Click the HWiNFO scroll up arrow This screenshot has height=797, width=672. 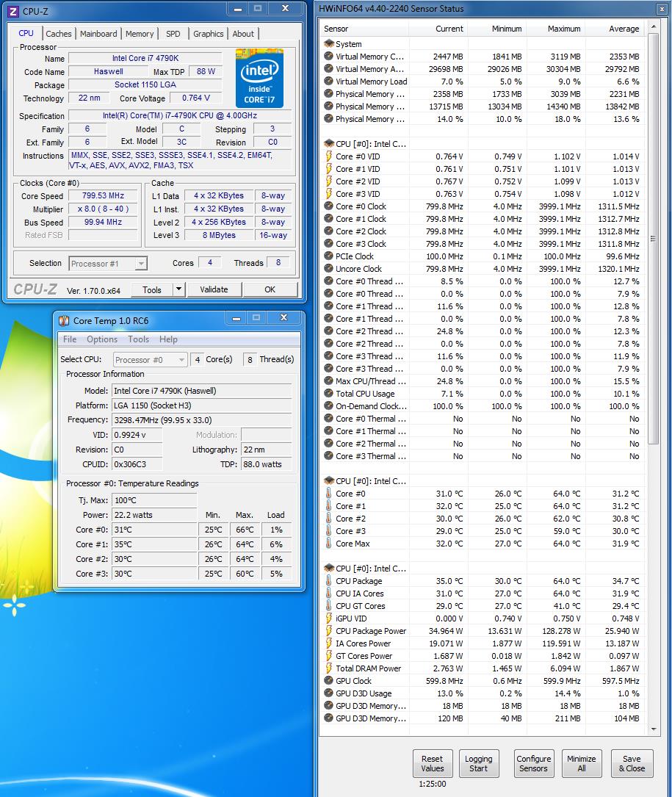pos(653,26)
